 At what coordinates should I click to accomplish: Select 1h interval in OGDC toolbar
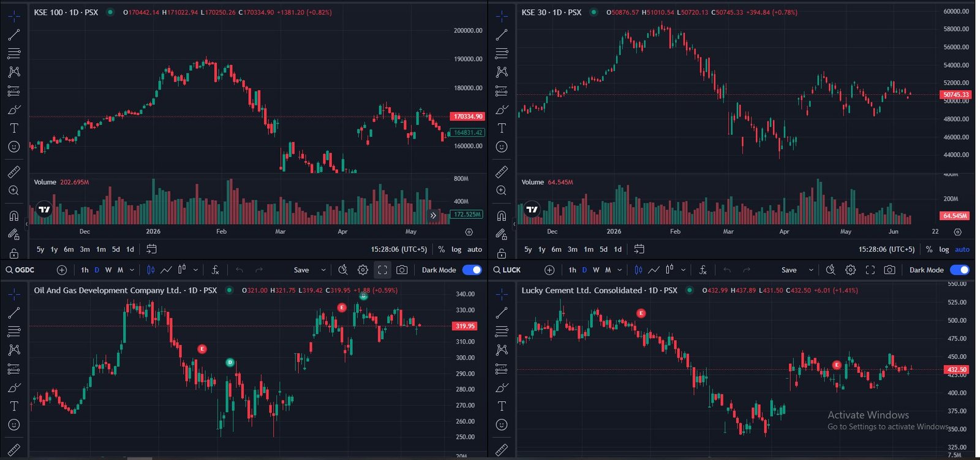click(x=85, y=270)
